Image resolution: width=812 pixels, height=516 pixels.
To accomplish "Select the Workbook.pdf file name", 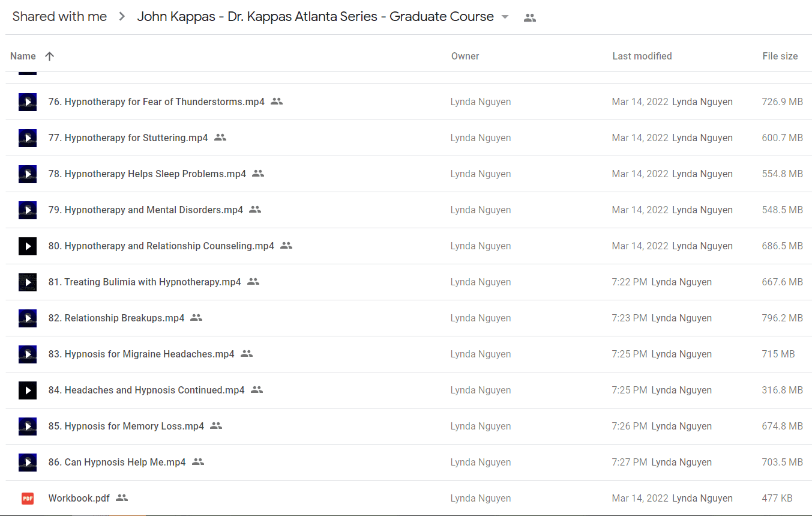I will click(79, 499).
